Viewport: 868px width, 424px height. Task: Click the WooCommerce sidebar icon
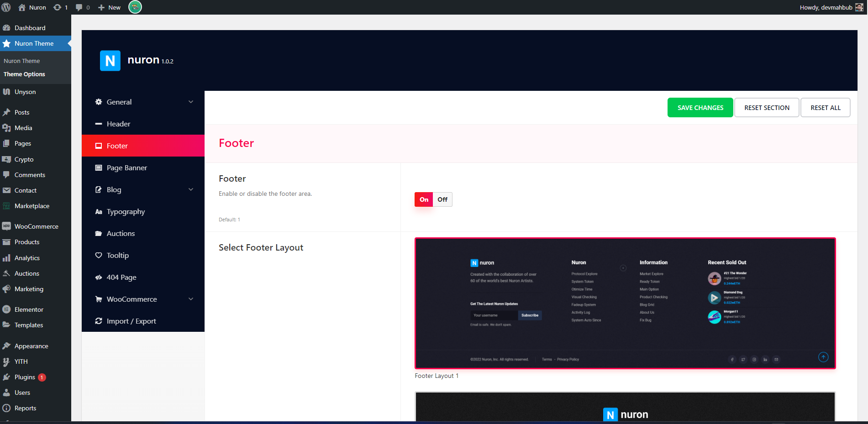click(x=6, y=226)
